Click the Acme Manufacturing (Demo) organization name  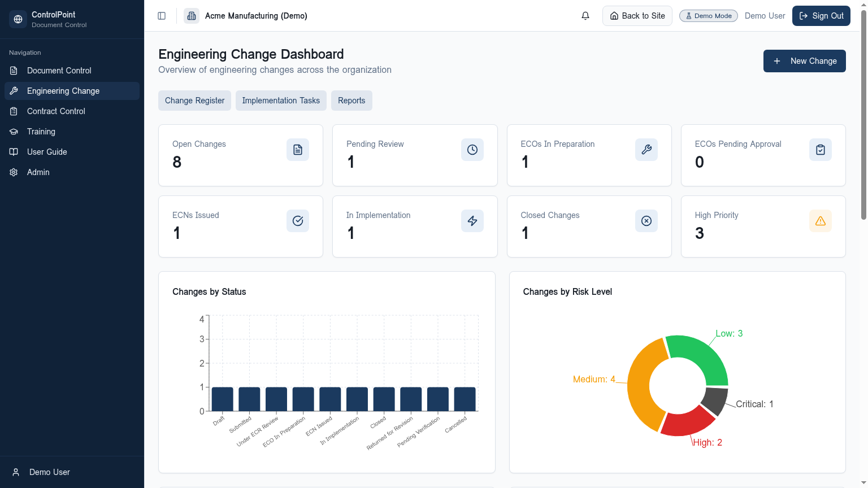pyautogui.click(x=256, y=16)
